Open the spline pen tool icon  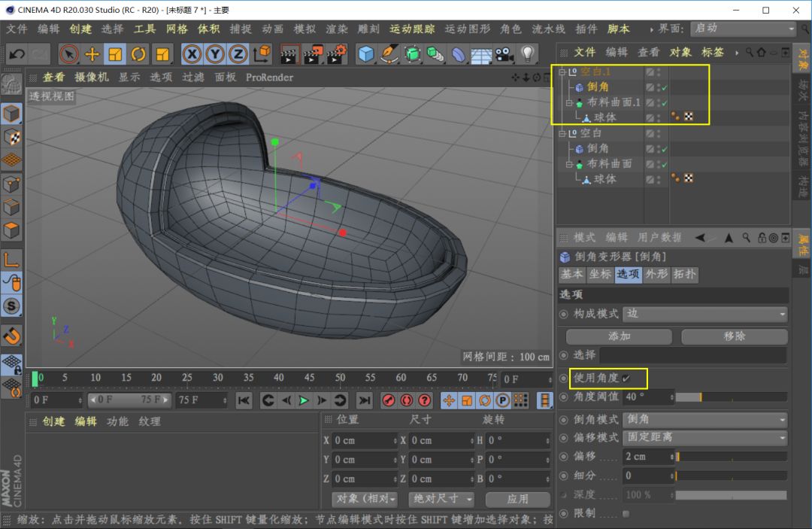point(389,54)
